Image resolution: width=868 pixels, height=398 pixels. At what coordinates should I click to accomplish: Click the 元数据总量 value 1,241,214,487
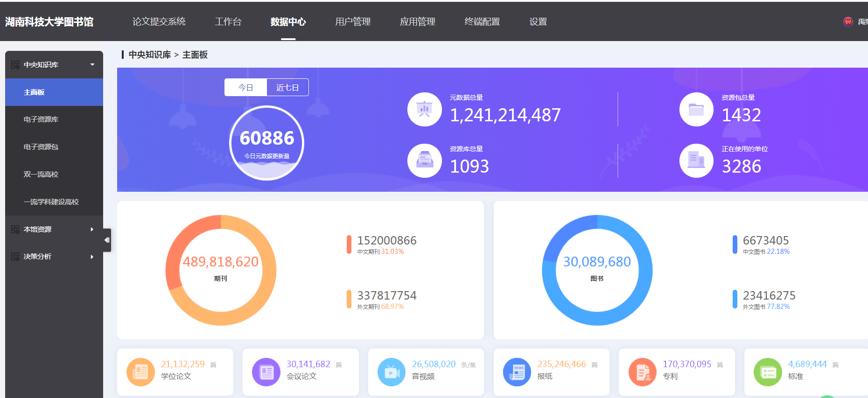pyautogui.click(x=505, y=115)
